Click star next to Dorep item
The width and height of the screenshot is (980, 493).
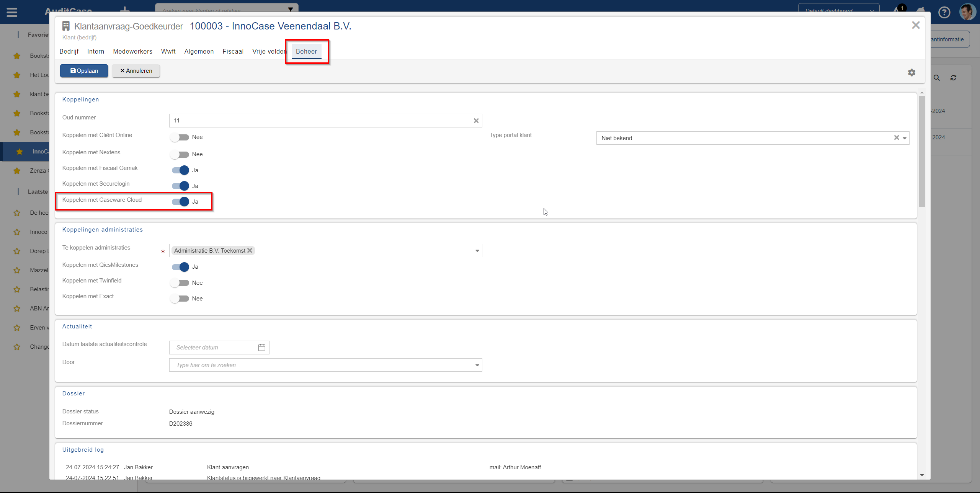(17, 251)
